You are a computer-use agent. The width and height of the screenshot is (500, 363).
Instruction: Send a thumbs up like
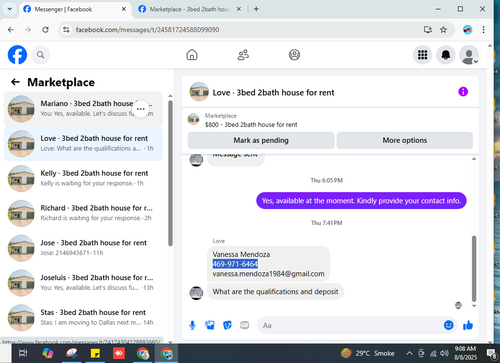[x=468, y=325]
